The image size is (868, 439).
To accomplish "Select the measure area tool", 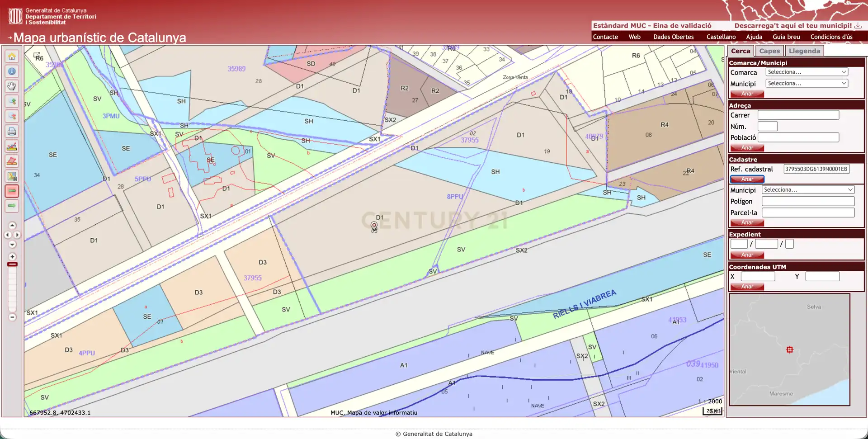I will click(x=12, y=161).
